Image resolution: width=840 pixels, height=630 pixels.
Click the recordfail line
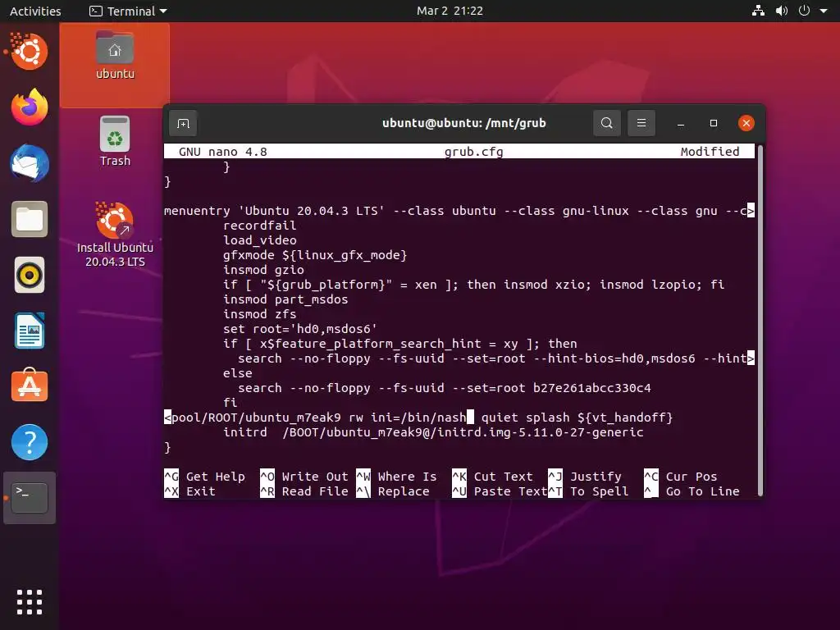[260, 226]
